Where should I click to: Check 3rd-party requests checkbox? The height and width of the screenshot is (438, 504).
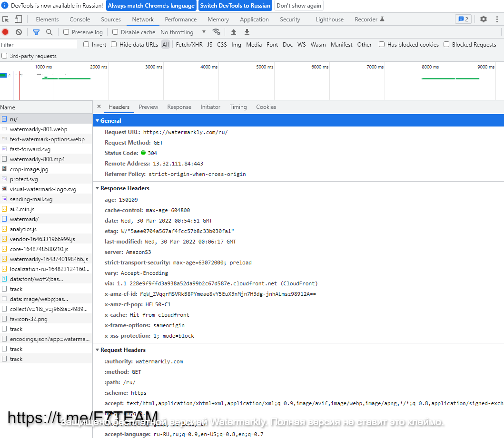pos(4,56)
